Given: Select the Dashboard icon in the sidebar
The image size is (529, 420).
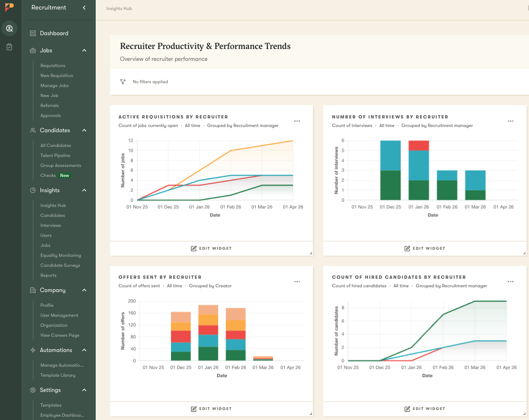Looking at the screenshot, I should (32, 33).
